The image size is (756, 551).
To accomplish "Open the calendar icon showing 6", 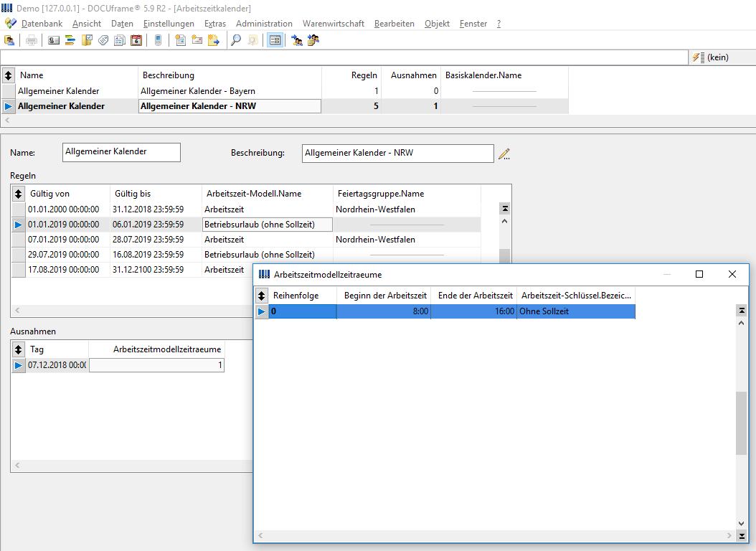I will tap(136, 40).
